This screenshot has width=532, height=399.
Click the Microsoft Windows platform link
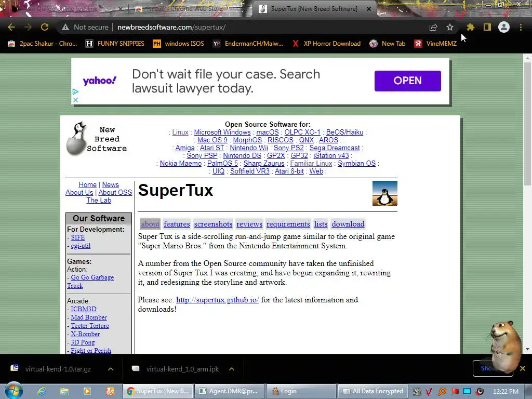[x=222, y=132]
